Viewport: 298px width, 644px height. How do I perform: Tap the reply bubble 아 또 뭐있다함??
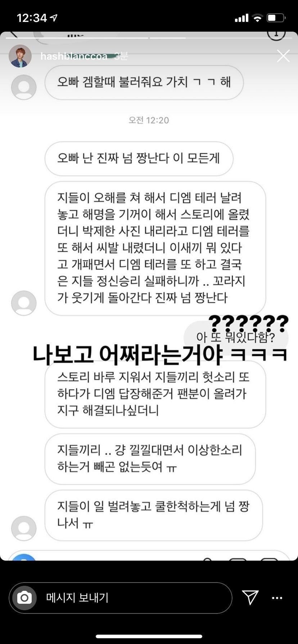coord(236,337)
